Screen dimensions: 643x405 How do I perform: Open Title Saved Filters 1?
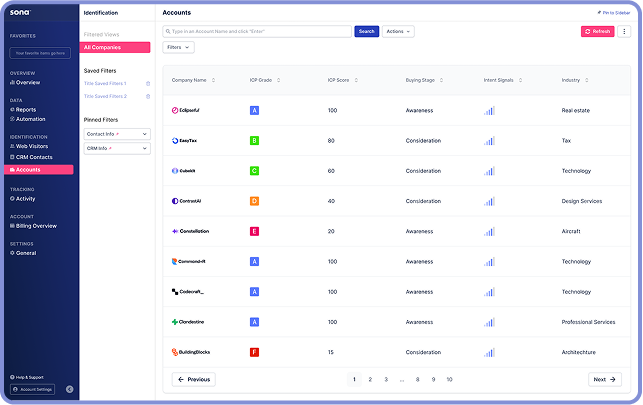click(105, 83)
